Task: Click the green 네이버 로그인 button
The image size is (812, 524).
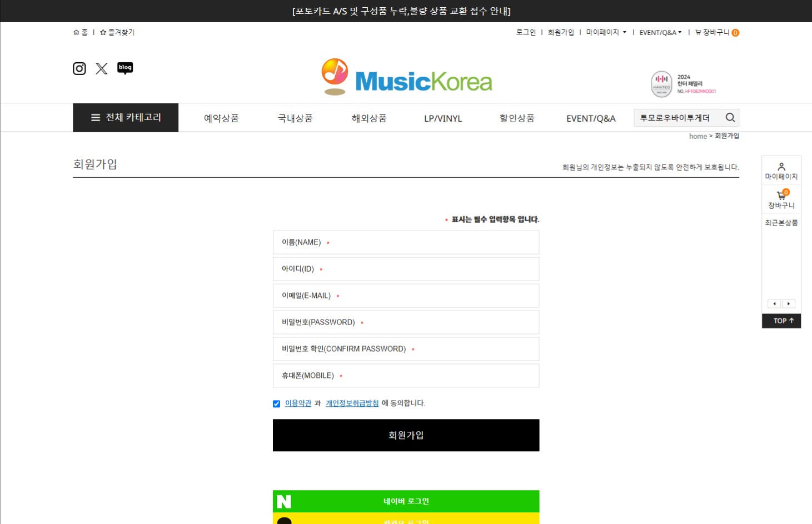Action: (x=406, y=501)
